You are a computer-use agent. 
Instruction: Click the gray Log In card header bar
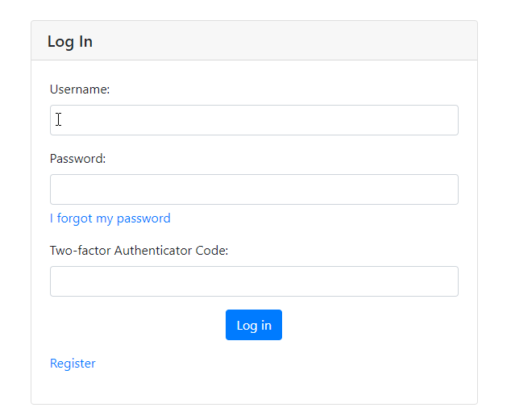pos(254,41)
